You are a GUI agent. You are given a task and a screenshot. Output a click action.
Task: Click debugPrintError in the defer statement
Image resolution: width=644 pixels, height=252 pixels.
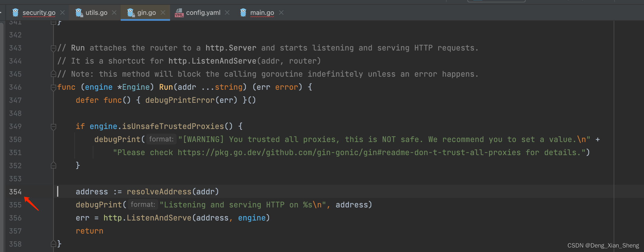pyautogui.click(x=180, y=100)
